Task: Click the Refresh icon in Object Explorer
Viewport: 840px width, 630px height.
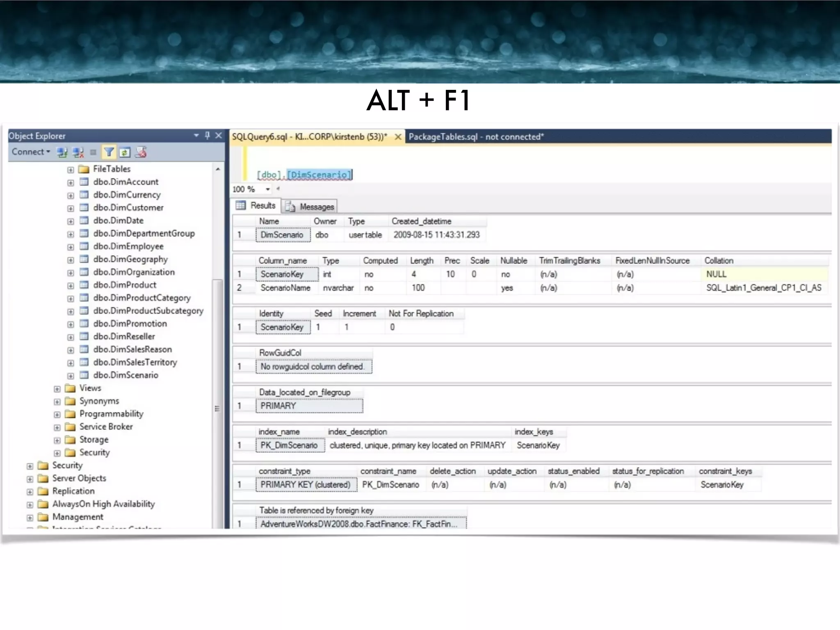Action: click(x=125, y=153)
